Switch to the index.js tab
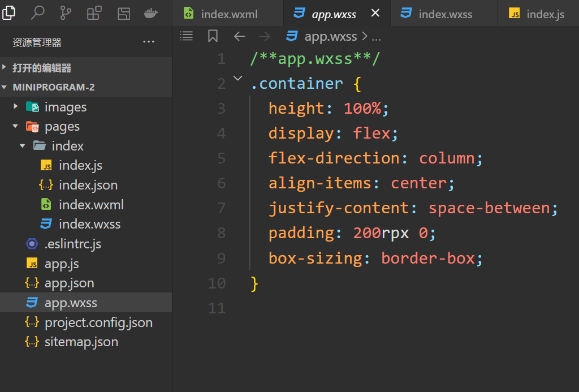This screenshot has width=579, height=392. tap(538, 14)
